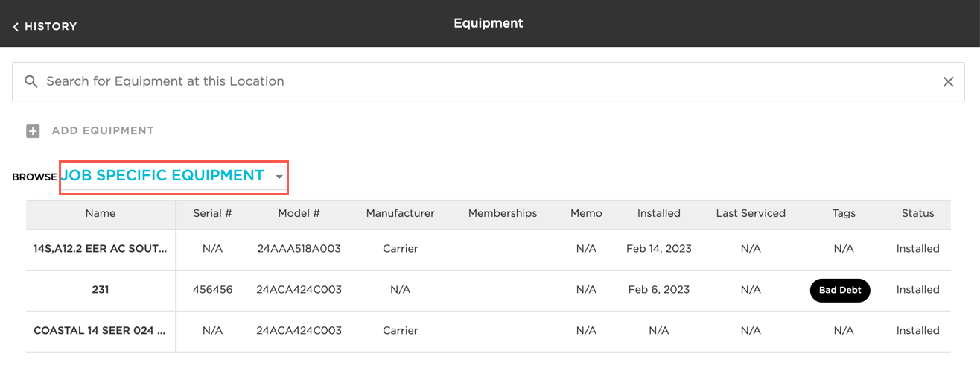Image resolution: width=980 pixels, height=366 pixels.
Task: Click the Bad Debt tag badge
Action: pyautogui.click(x=840, y=290)
